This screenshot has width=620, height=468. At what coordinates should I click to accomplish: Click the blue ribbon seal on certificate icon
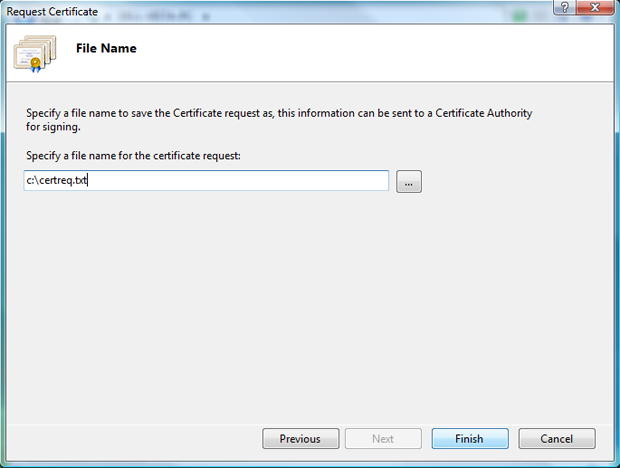click(36, 65)
